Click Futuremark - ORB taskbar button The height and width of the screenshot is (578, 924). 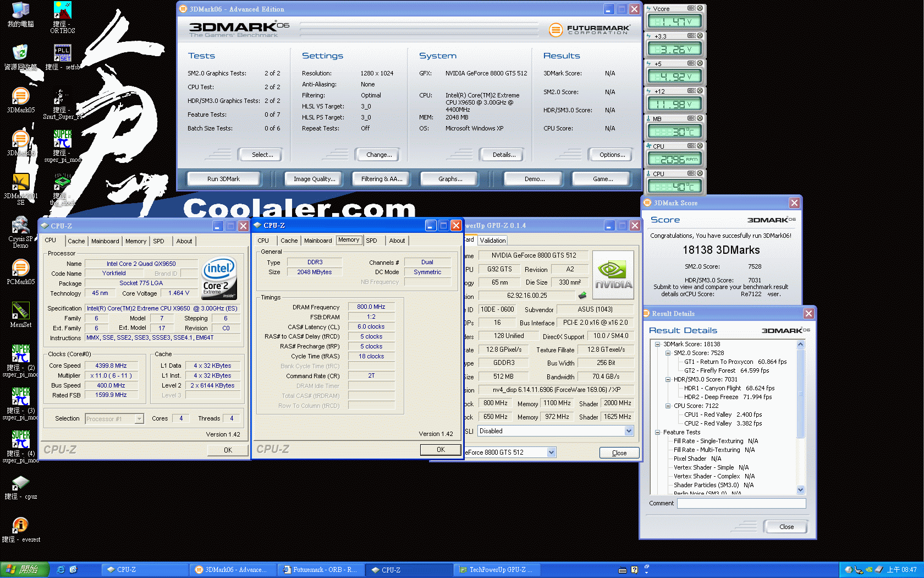point(320,570)
